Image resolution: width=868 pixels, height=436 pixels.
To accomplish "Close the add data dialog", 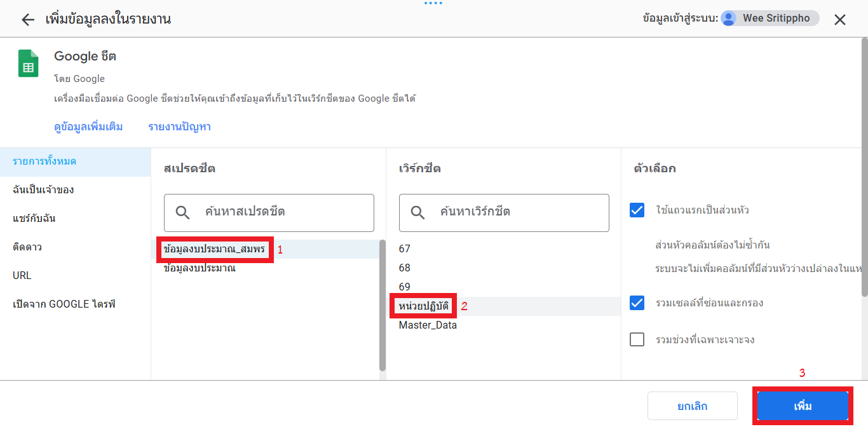I will (839, 20).
